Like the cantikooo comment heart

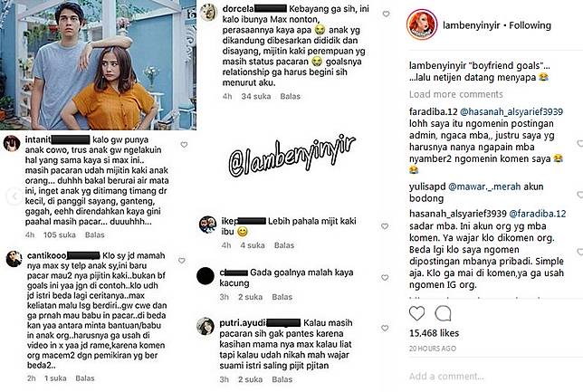tap(182, 261)
